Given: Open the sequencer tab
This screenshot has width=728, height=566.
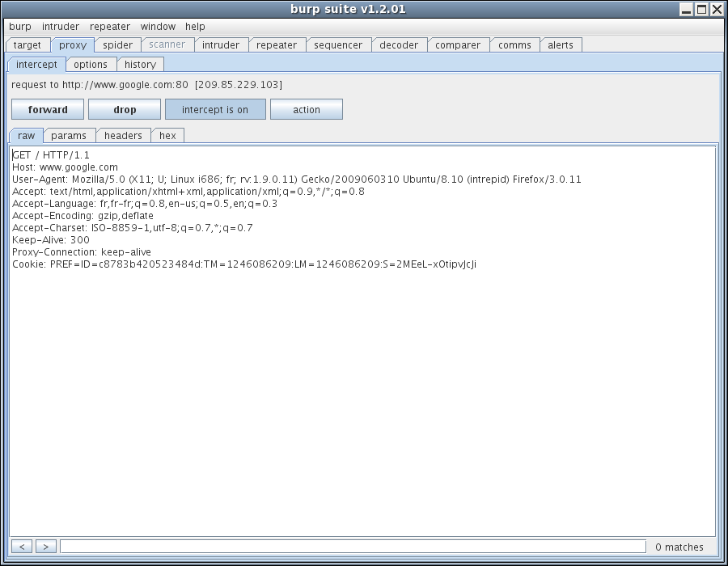Looking at the screenshot, I should tap(338, 45).
